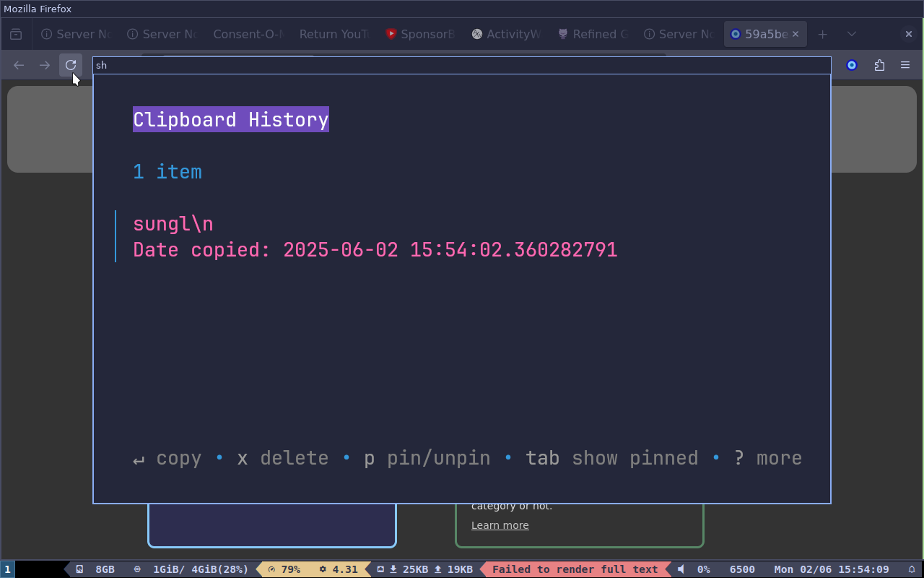Viewport: 924px width, 578px height.
Task: Close the 59a5be tab
Action: click(x=796, y=34)
